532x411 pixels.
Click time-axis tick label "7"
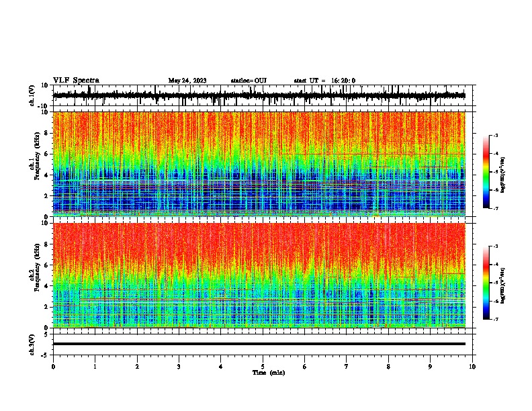click(347, 367)
